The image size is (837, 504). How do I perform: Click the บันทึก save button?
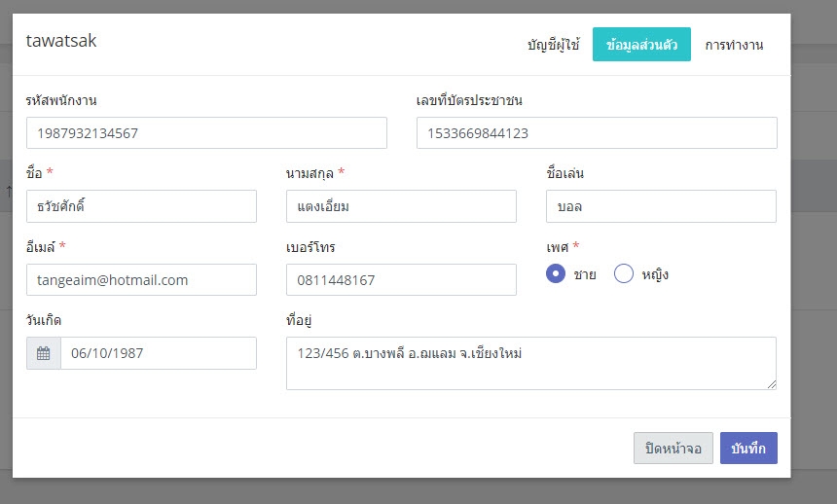pos(748,448)
